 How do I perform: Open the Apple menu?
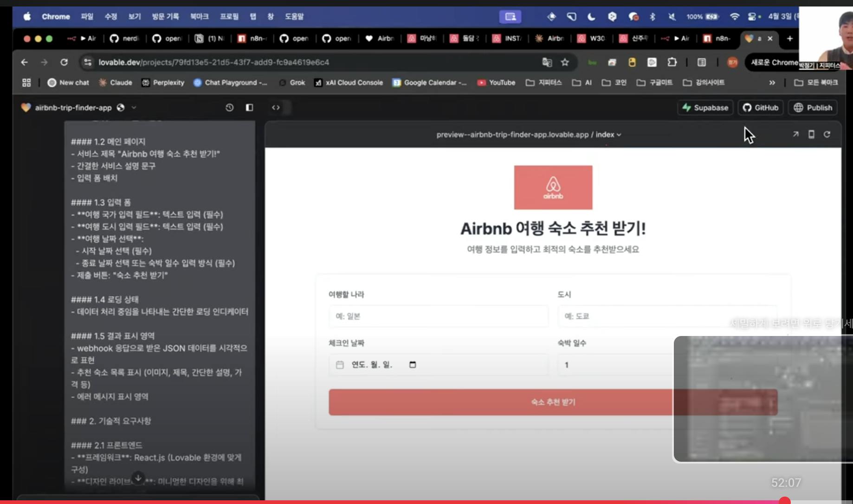tap(27, 17)
